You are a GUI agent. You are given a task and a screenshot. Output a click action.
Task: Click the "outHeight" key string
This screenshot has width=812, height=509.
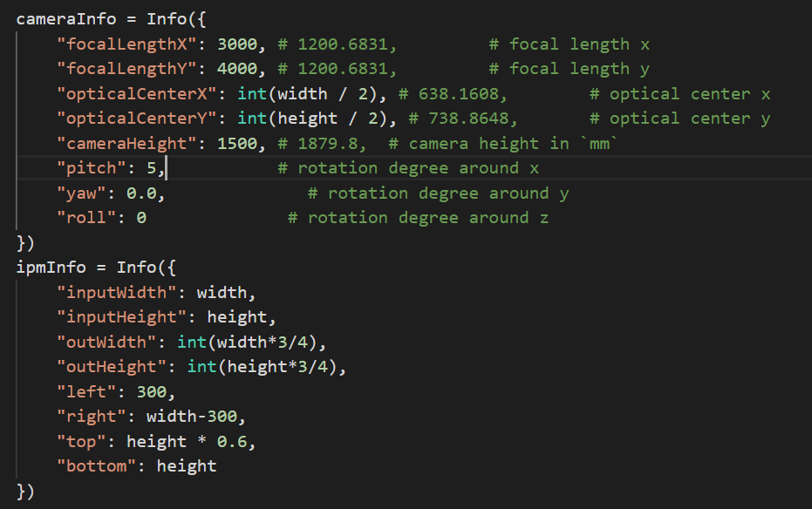(112, 367)
